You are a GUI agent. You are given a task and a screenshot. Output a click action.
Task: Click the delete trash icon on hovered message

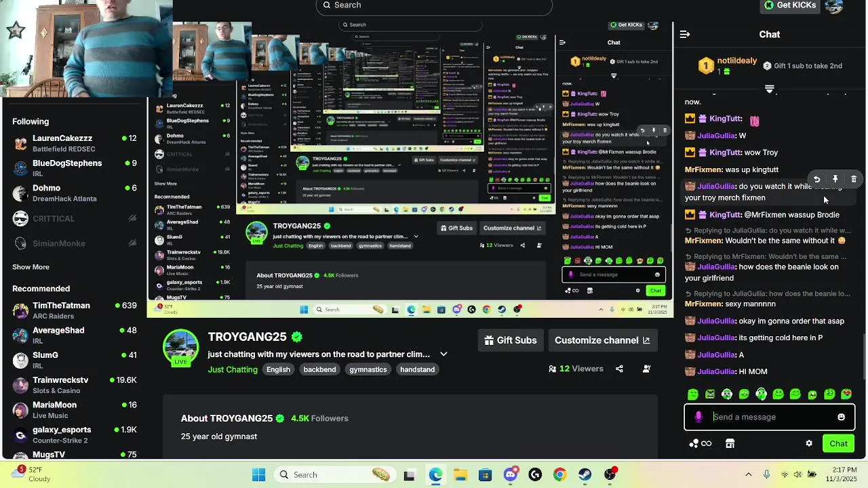click(x=854, y=180)
